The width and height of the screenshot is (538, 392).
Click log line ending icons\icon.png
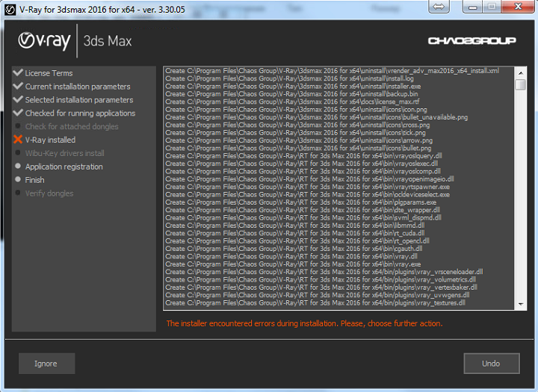tap(296, 110)
